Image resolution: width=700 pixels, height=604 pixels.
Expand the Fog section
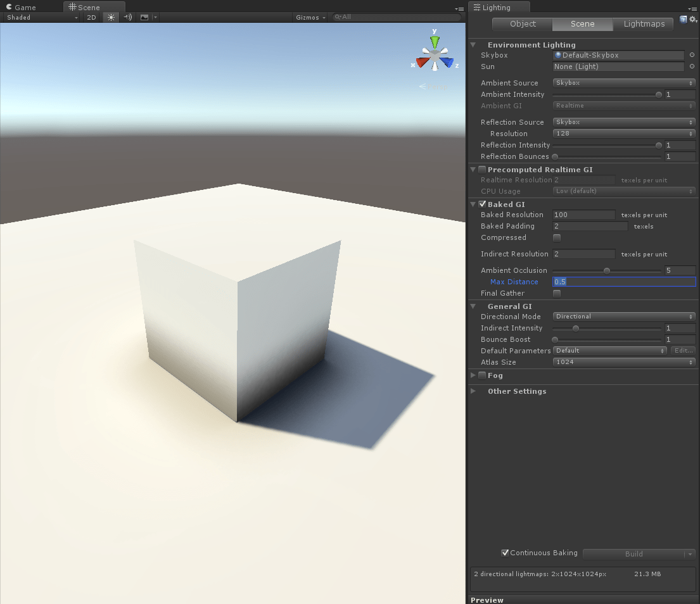(473, 375)
